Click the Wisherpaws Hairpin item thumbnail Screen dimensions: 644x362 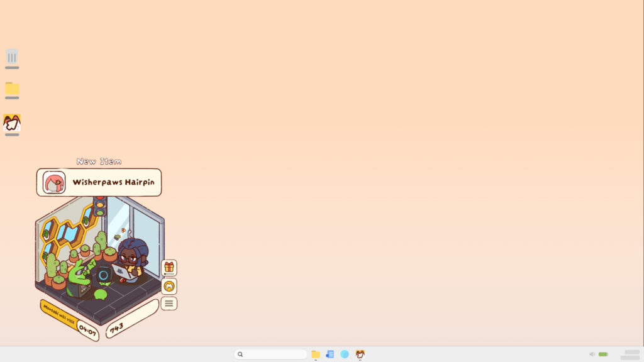[x=54, y=182]
